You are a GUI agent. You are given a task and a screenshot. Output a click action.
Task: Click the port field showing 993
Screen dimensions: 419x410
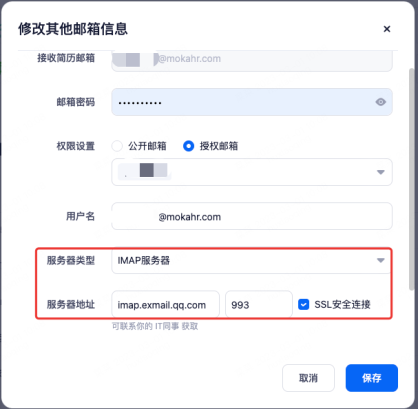click(x=259, y=304)
